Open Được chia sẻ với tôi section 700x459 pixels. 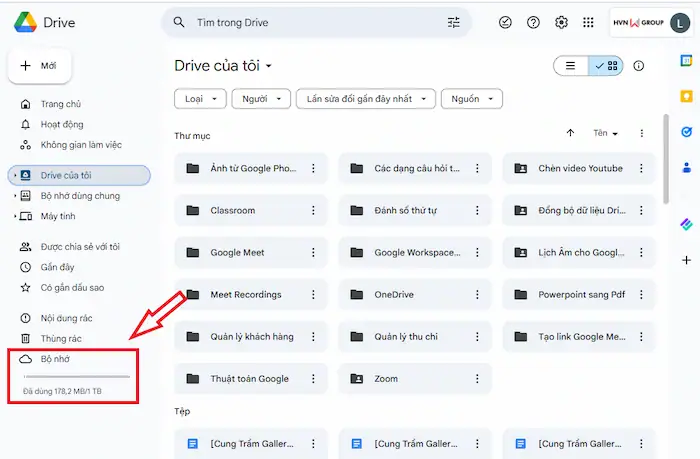click(x=80, y=247)
